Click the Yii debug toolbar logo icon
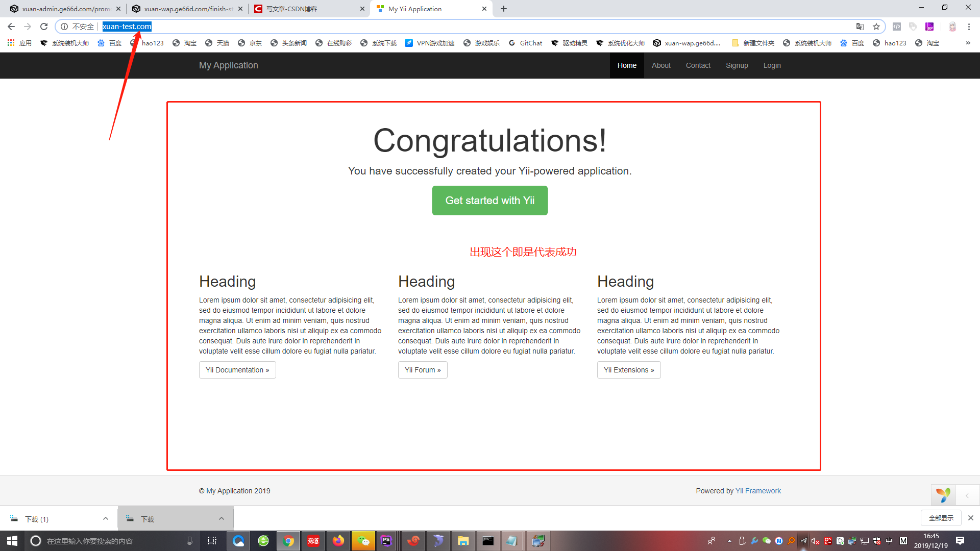This screenshot has height=551, width=980. pyautogui.click(x=943, y=494)
